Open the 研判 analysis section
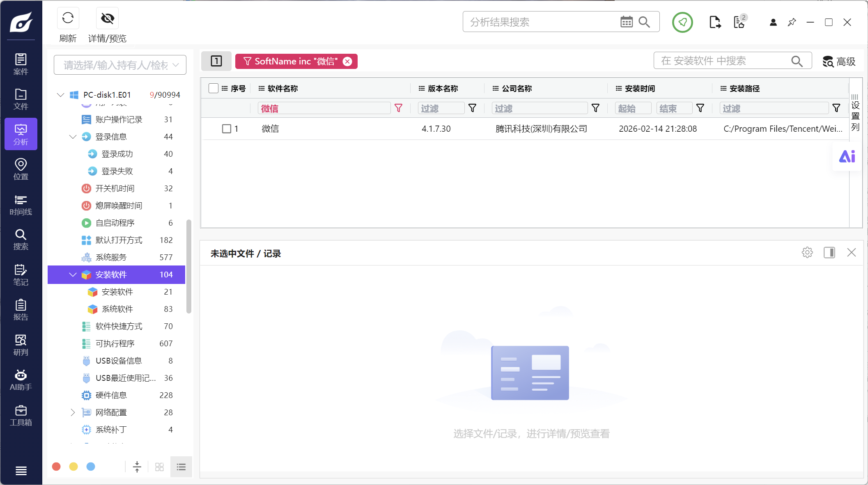Viewport: 868px width, 485px height. 21,345
